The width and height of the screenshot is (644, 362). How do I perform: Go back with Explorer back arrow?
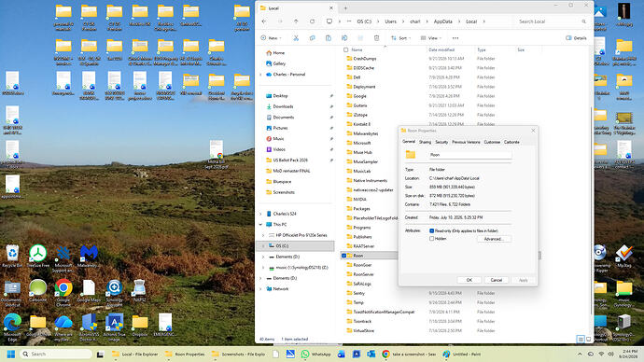(264, 21)
